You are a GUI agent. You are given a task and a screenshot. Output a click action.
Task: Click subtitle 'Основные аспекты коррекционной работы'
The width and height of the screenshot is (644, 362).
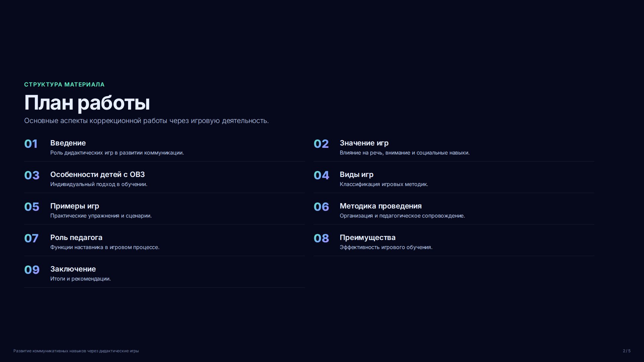click(96, 121)
